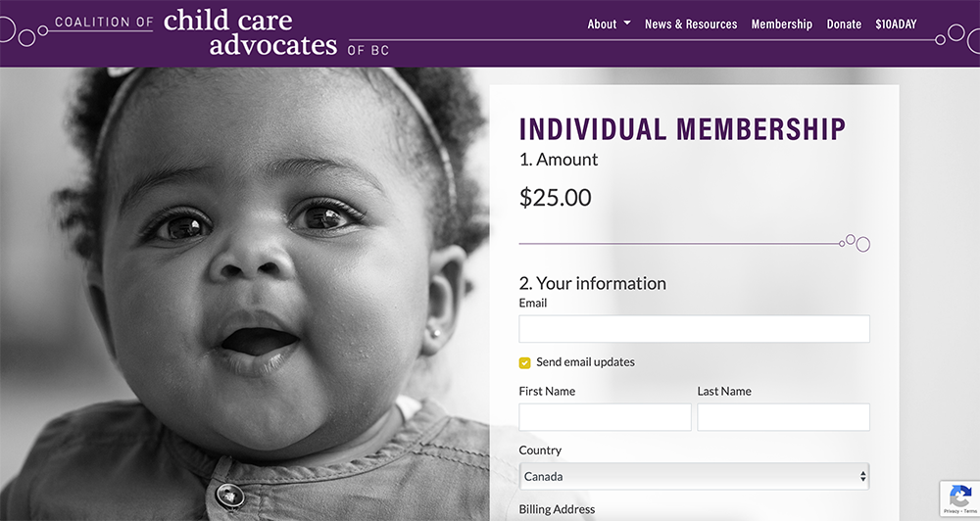This screenshot has height=521, width=980.
Task: Click the reCAPTCHA Privacy link
Action: (x=952, y=511)
